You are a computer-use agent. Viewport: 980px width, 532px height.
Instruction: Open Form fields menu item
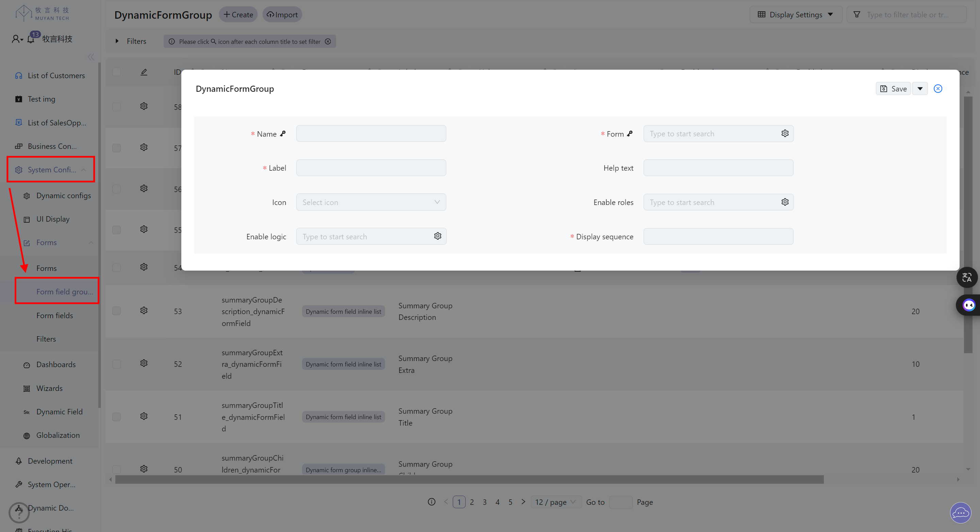pos(54,315)
